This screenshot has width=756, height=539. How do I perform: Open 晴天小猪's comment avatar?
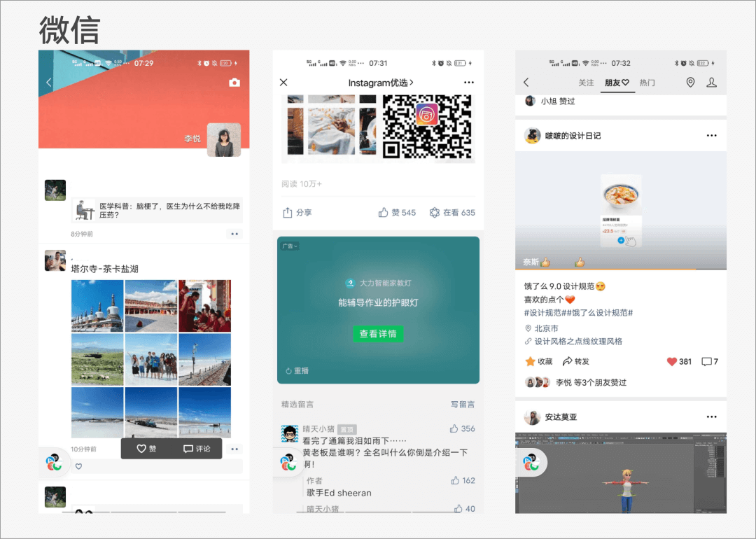pos(290,434)
